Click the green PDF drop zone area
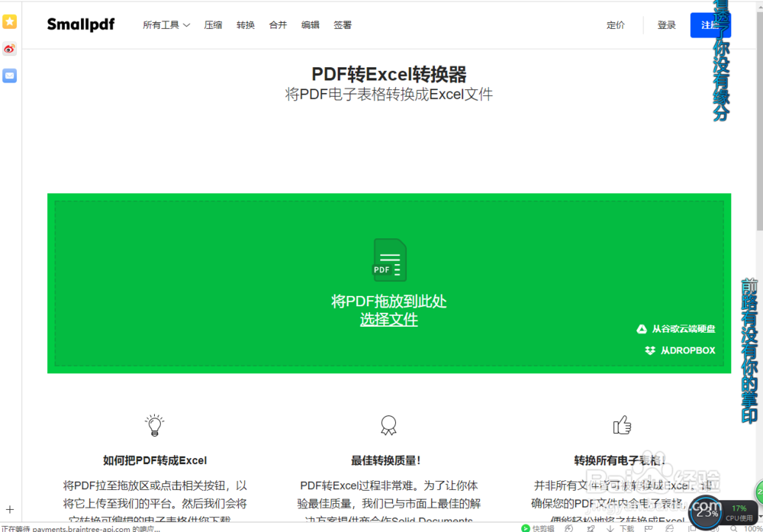The image size is (763, 532). tap(389, 283)
